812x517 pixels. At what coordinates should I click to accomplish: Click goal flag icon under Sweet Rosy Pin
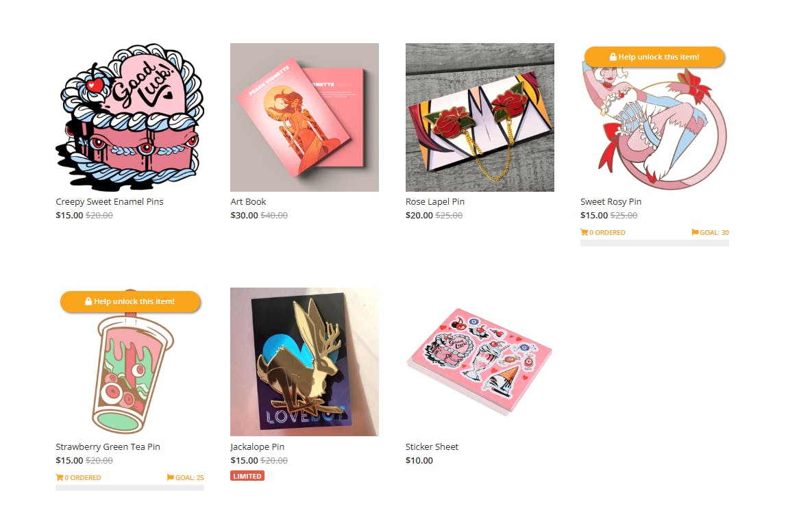pos(695,232)
